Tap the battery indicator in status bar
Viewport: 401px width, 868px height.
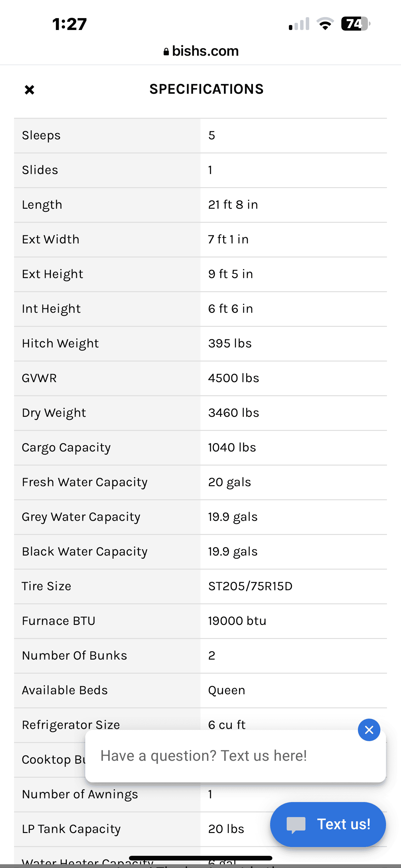[356, 24]
